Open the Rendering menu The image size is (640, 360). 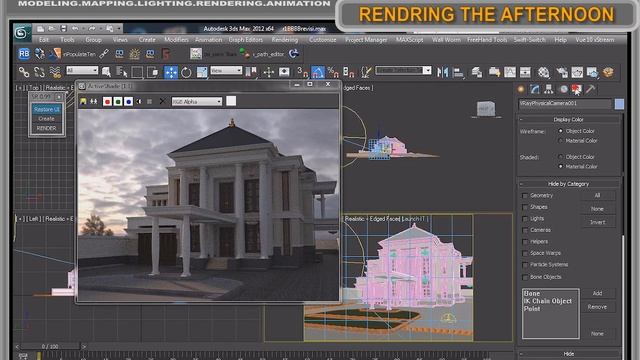click(285, 40)
